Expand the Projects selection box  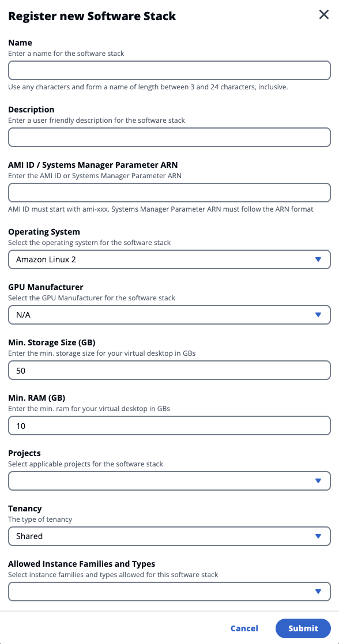click(169, 480)
